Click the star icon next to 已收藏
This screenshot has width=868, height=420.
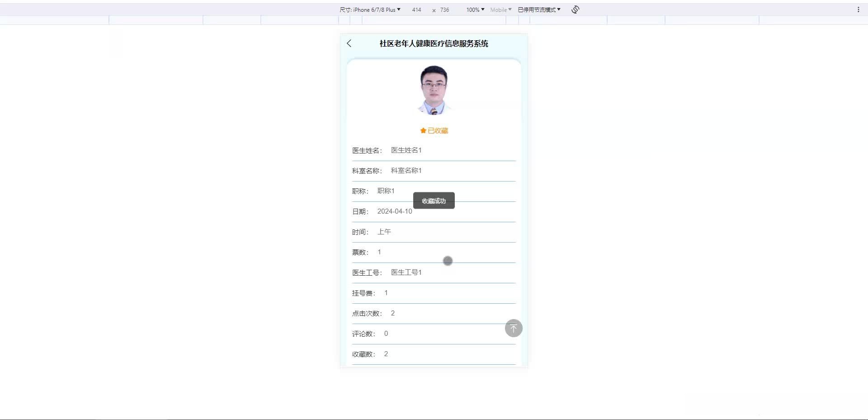[x=422, y=130]
